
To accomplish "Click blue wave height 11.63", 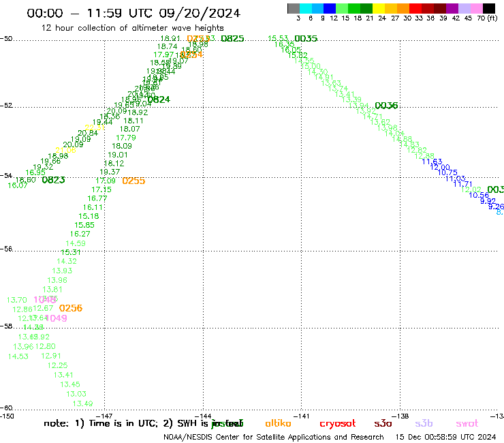I will click(432, 162).
